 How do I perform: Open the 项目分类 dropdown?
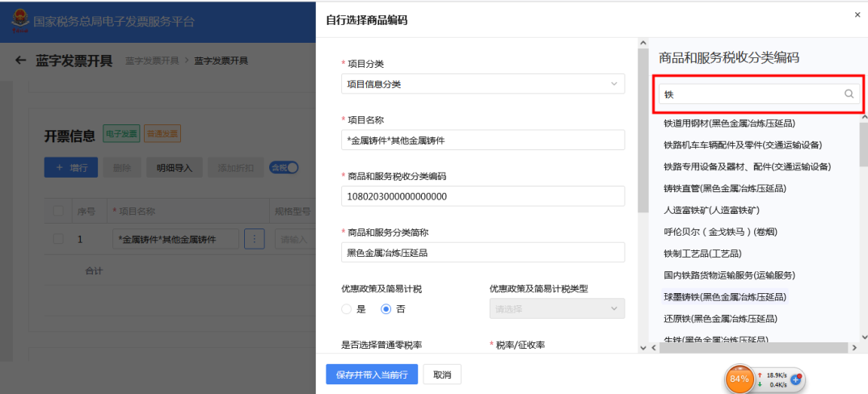[x=482, y=83]
